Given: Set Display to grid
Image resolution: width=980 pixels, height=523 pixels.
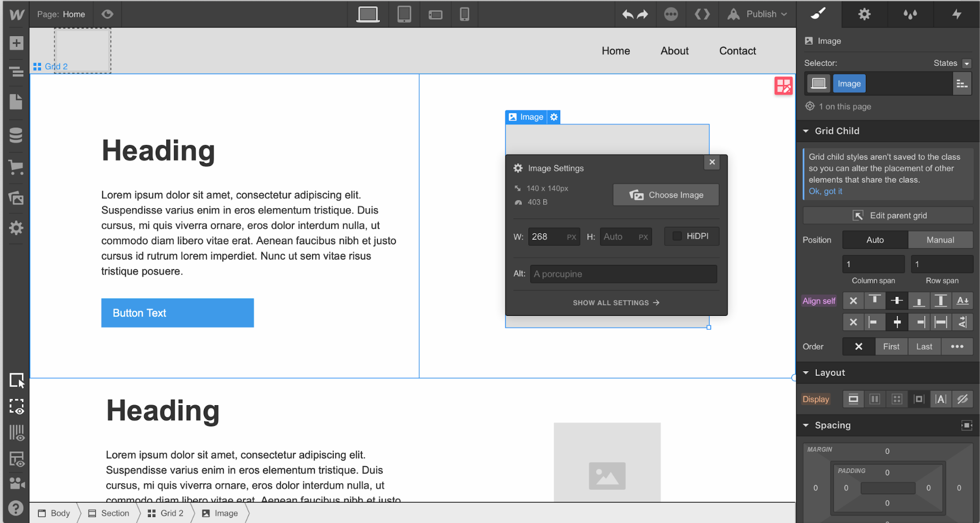Looking at the screenshot, I should 897,399.
